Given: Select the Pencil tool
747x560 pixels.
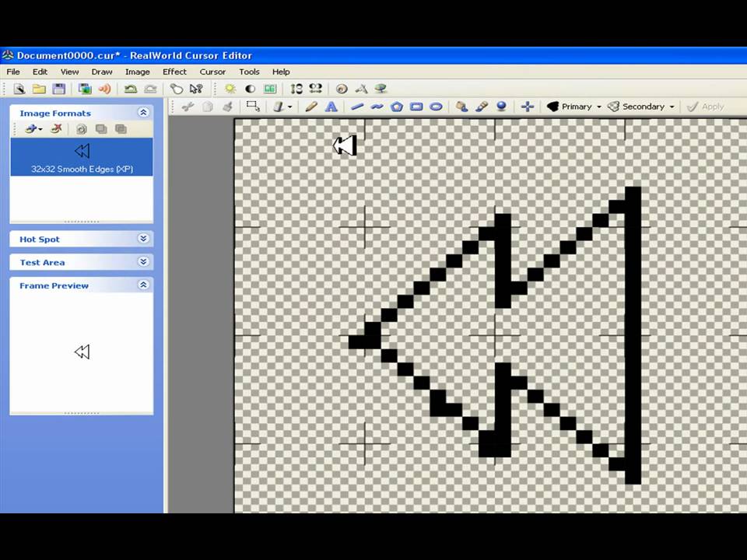Looking at the screenshot, I should coord(311,107).
